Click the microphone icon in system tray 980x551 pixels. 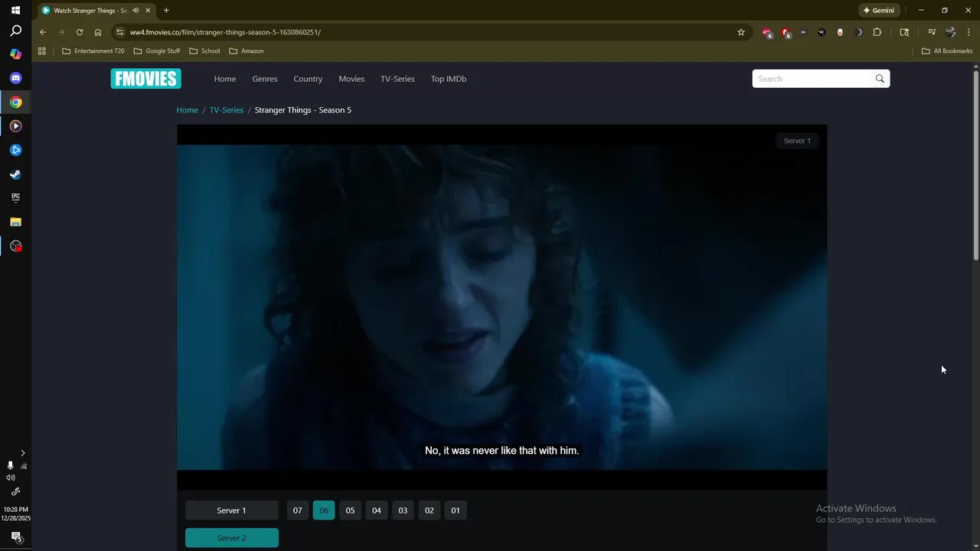[x=10, y=465]
